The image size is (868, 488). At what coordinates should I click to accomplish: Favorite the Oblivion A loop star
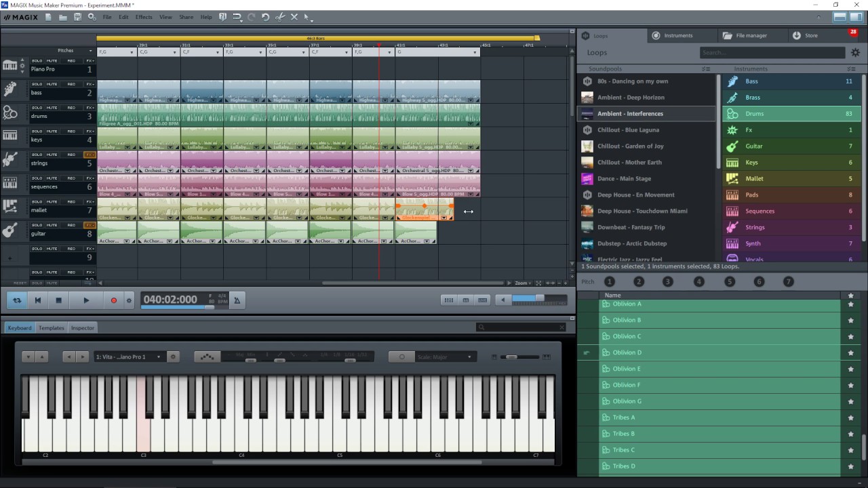click(x=850, y=304)
